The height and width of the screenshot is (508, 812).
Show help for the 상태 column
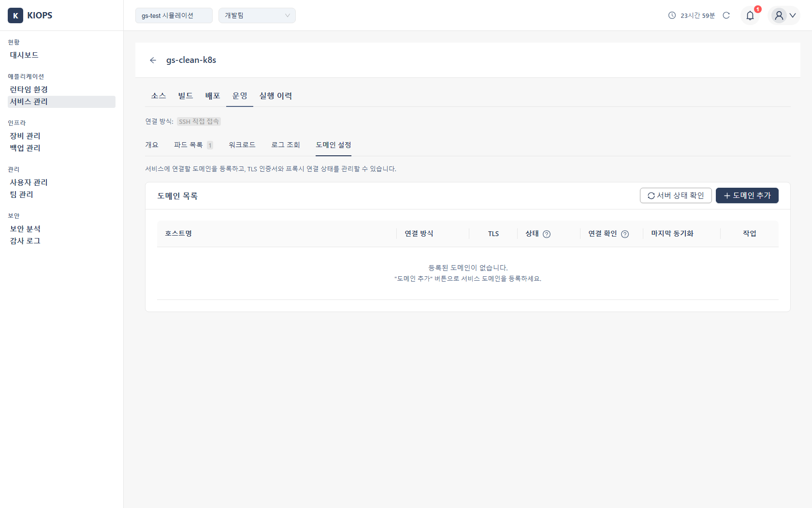pyautogui.click(x=547, y=234)
